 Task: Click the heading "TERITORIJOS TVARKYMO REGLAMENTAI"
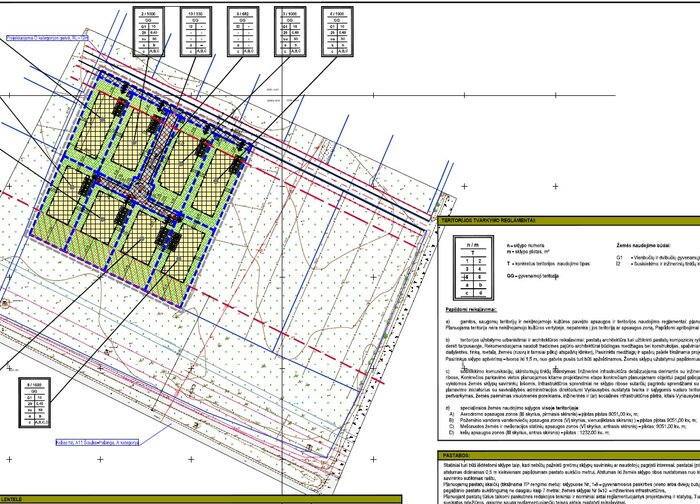tap(489, 221)
